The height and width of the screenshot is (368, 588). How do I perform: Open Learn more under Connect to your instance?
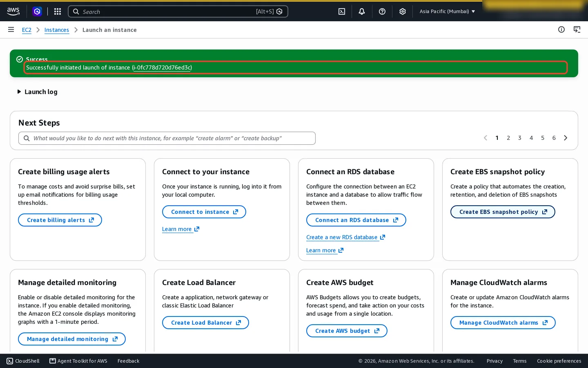pyautogui.click(x=180, y=229)
